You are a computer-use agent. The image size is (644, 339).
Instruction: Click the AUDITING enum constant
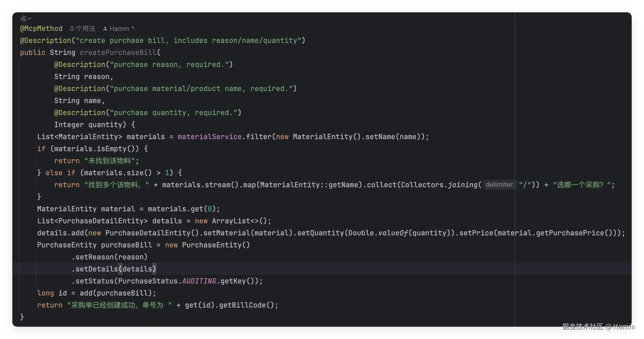coord(199,281)
